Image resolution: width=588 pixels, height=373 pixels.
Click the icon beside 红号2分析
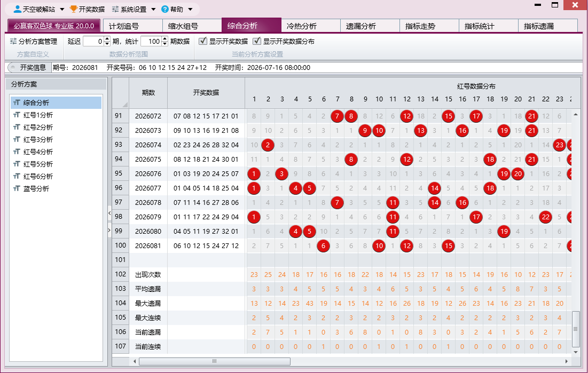point(17,127)
